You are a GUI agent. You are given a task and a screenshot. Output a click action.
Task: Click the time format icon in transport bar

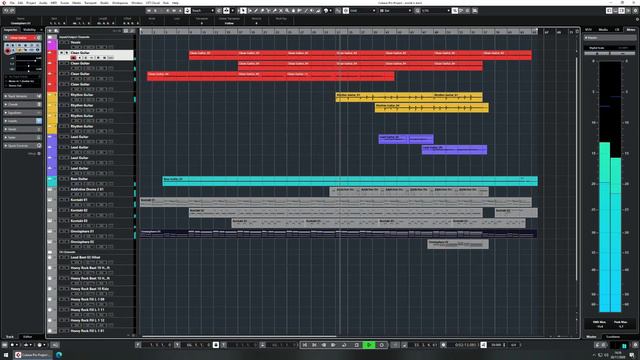pos(443,345)
